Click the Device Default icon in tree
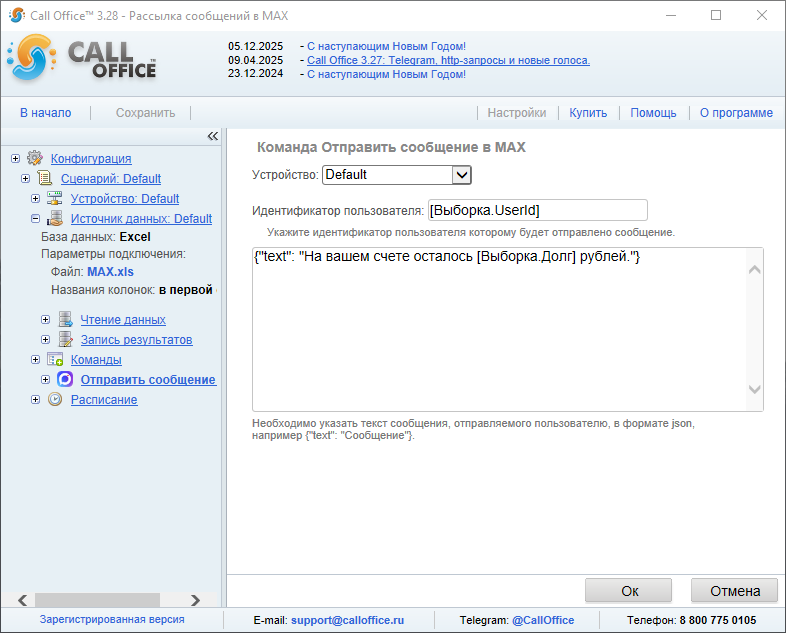The image size is (786, 633). click(x=55, y=198)
